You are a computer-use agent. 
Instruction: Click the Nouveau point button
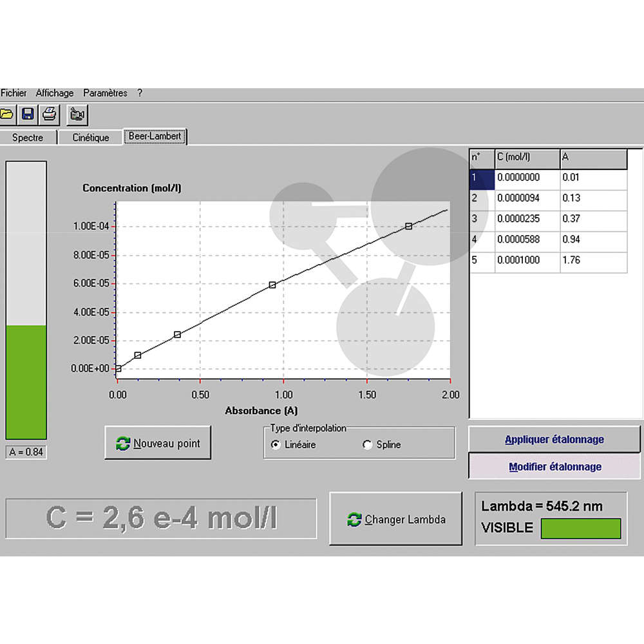(158, 443)
